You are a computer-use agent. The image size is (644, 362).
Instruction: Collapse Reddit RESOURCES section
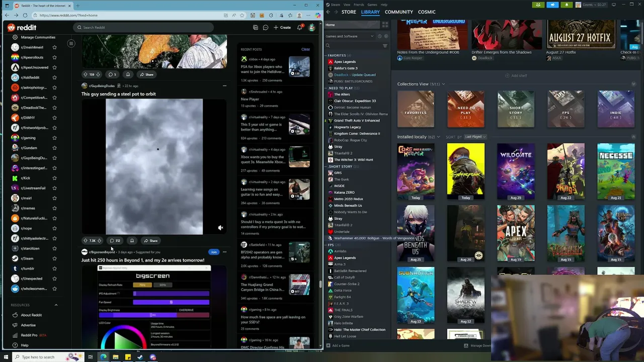point(56,305)
